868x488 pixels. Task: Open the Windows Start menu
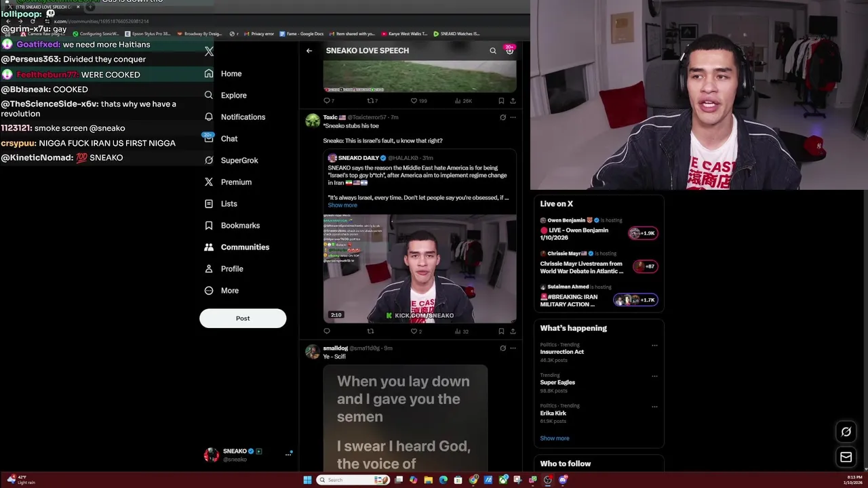pos(307,480)
